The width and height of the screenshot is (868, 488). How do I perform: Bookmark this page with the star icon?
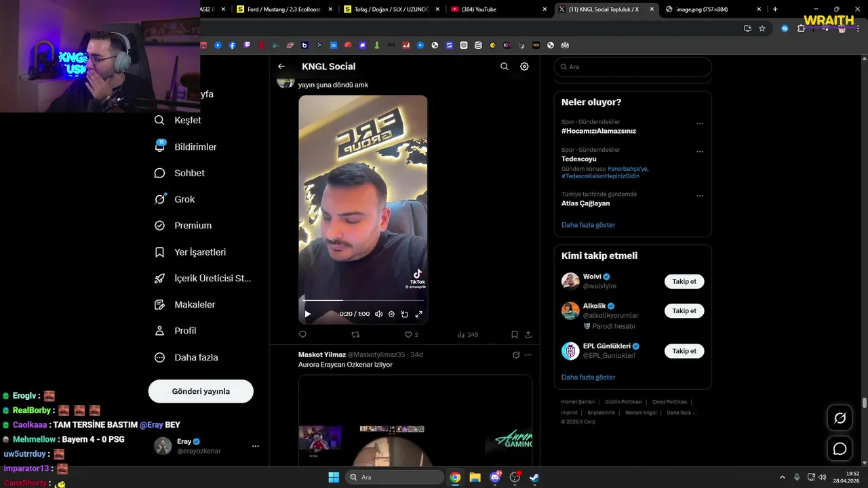(762, 28)
